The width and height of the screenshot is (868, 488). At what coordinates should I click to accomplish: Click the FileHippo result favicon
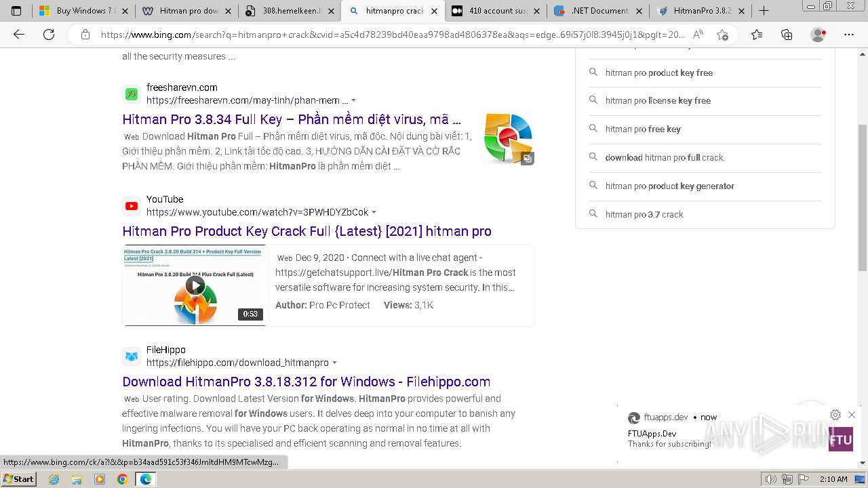[132, 356]
